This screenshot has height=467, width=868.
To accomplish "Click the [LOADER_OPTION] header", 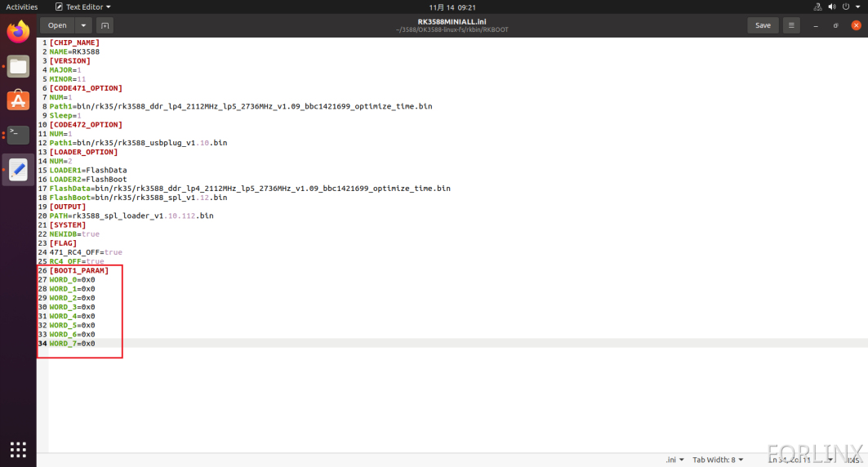I will 83,152.
